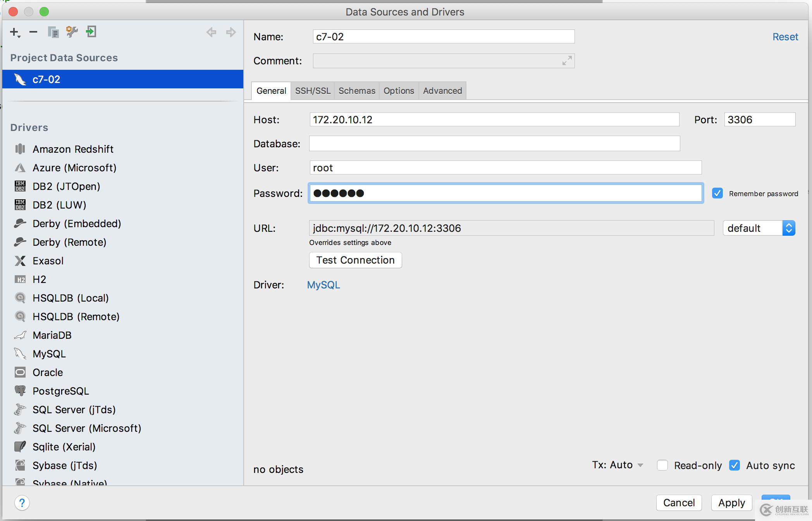This screenshot has width=812, height=521.
Task: Switch to Schemas tab
Action: coord(357,91)
